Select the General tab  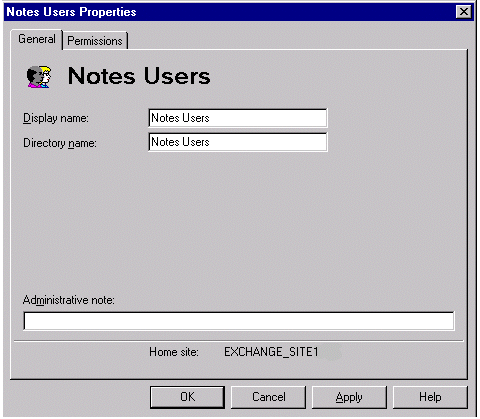coord(37,39)
